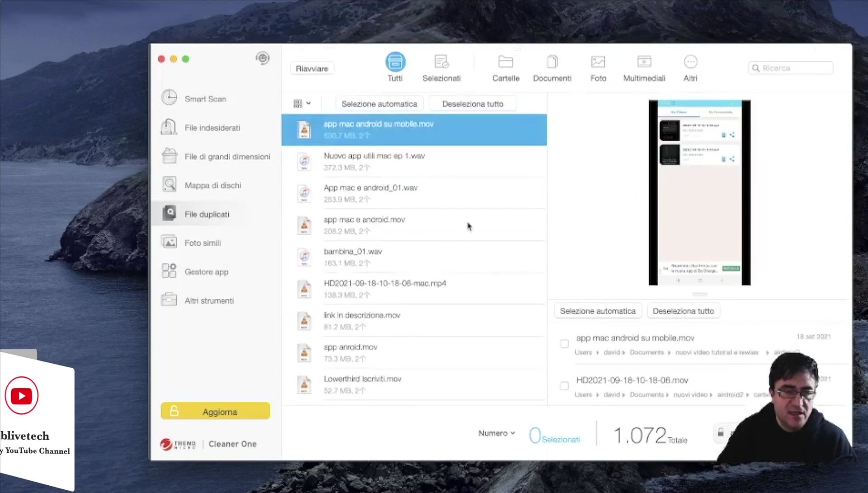Select the Tutti filter icon

[x=395, y=67]
